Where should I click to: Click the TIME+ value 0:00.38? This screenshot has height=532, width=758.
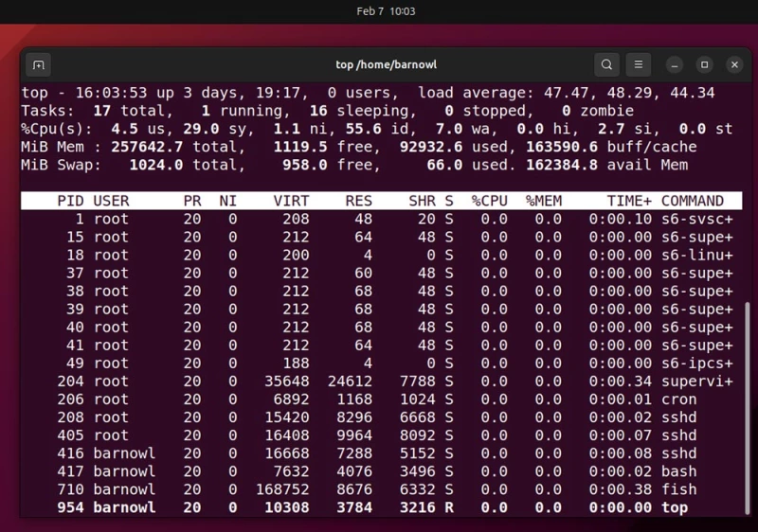pos(621,489)
